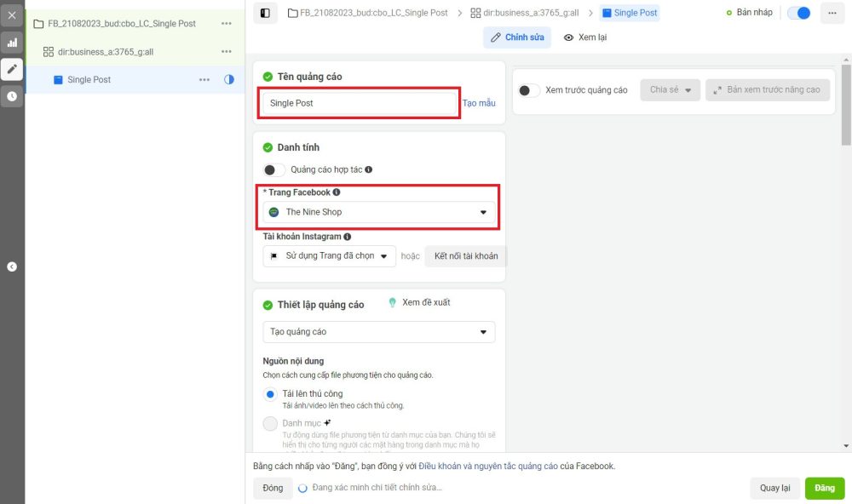This screenshot has width=852, height=504.
Task: Open Bản xem trước nâng cao
Action: [x=768, y=90]
